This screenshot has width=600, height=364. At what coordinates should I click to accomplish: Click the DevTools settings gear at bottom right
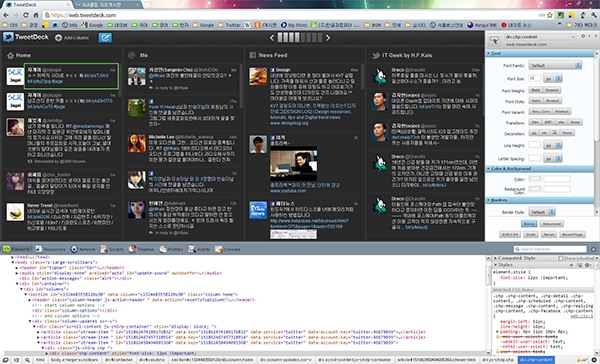(595, 360)
